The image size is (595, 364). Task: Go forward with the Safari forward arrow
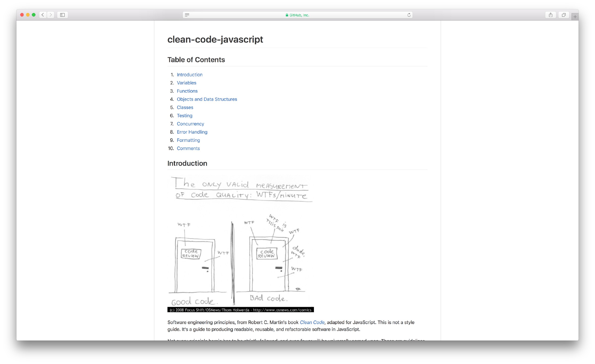pos(51,15)
